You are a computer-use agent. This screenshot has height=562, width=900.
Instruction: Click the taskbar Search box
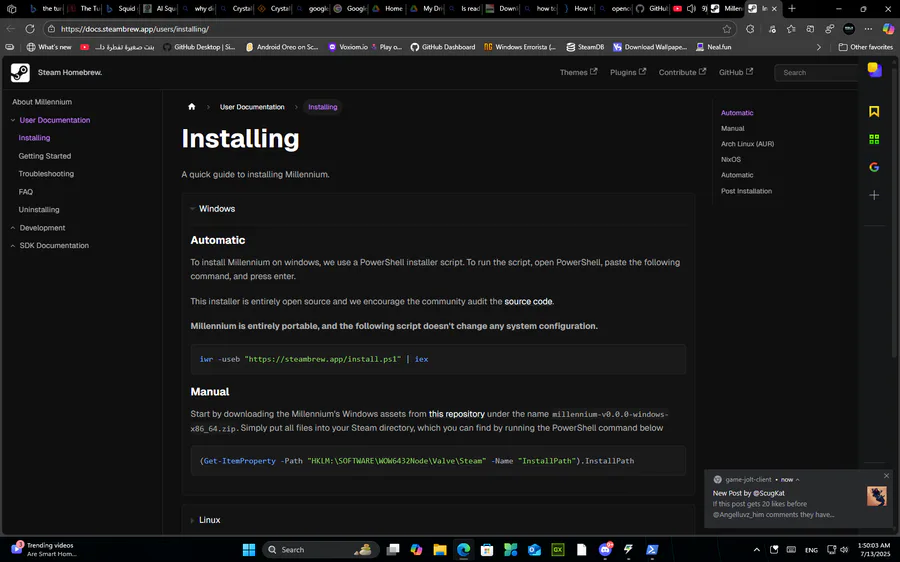[x=321, y=549]
